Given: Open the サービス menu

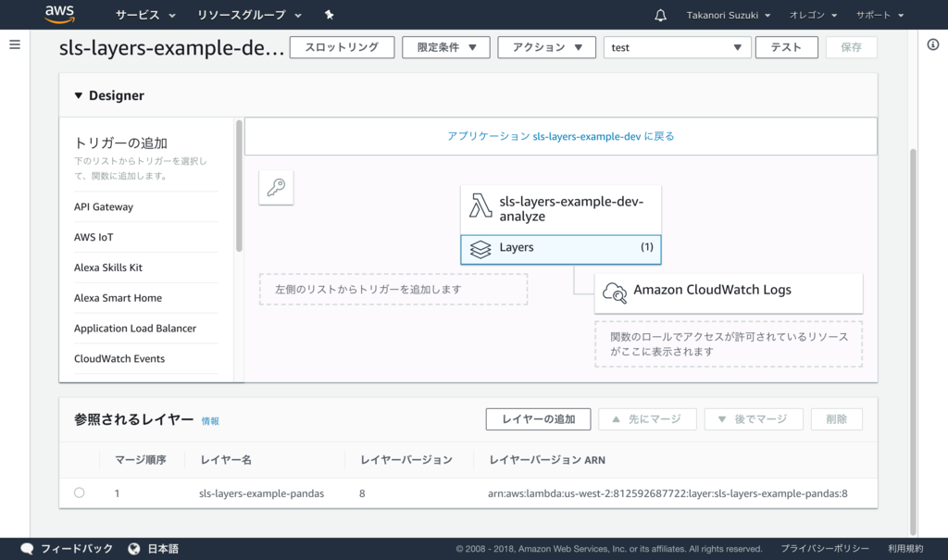Looking at the screenshot, I should coord(145,15).
